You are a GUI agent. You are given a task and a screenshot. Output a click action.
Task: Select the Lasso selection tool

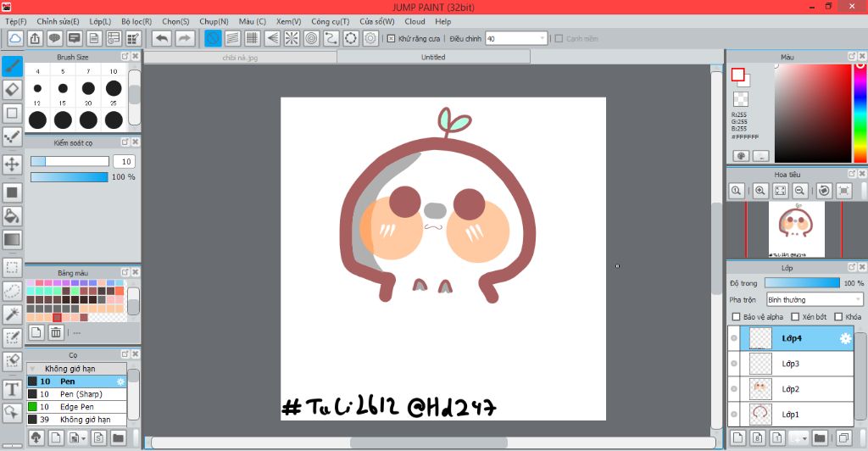[x=12, y=291]
